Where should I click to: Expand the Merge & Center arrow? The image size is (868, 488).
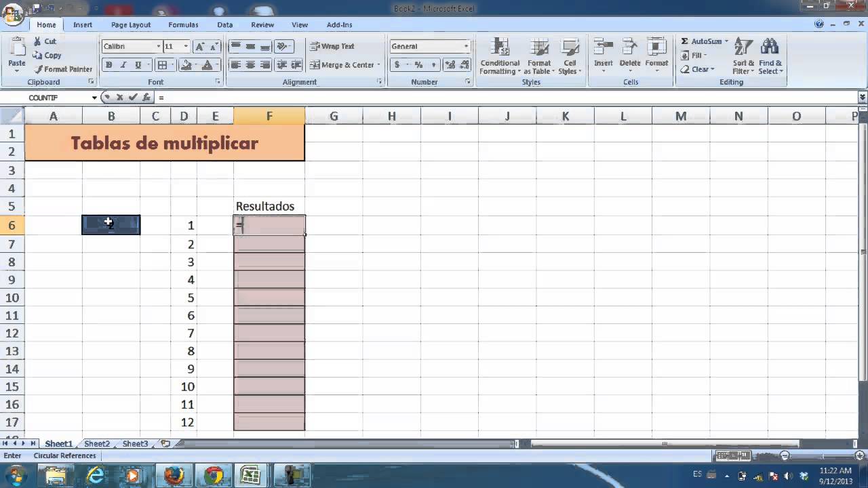[378, 65]
